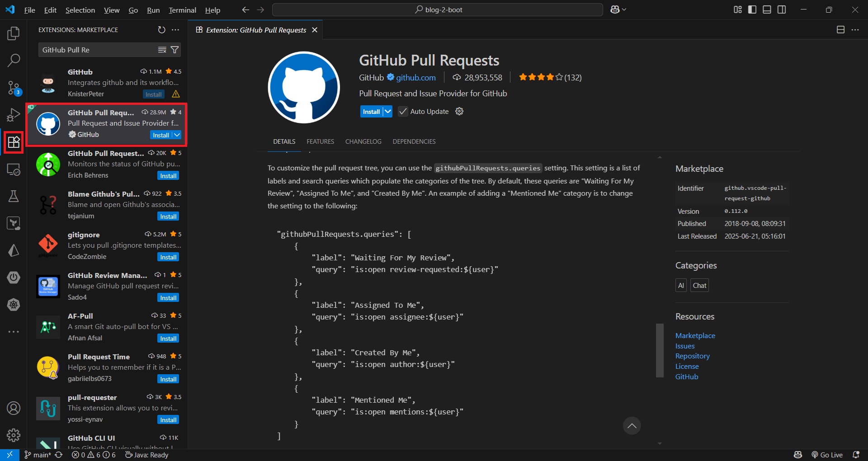The width and height of the screenshot is (868, 461).
Task: Open the File menu
Action: pyautogui.click(x=29, y=10)
